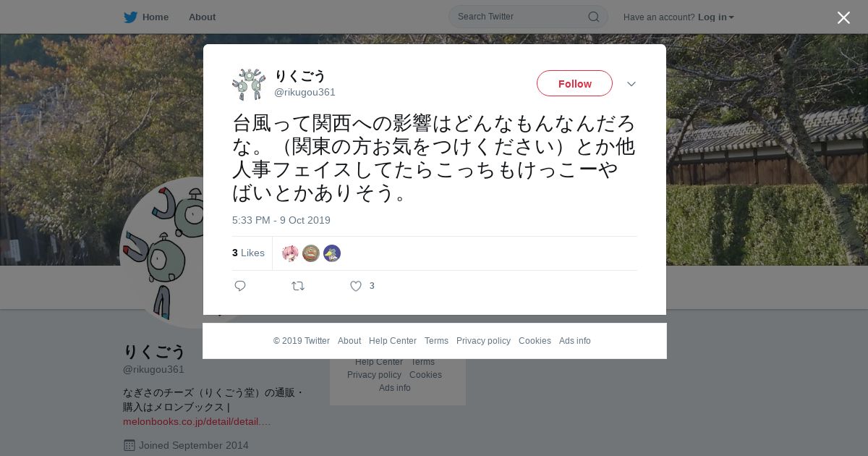Open the tweet timestamp 5:33 PM link
This screenshot has width=868, height=456.
[x=281, y=220]
